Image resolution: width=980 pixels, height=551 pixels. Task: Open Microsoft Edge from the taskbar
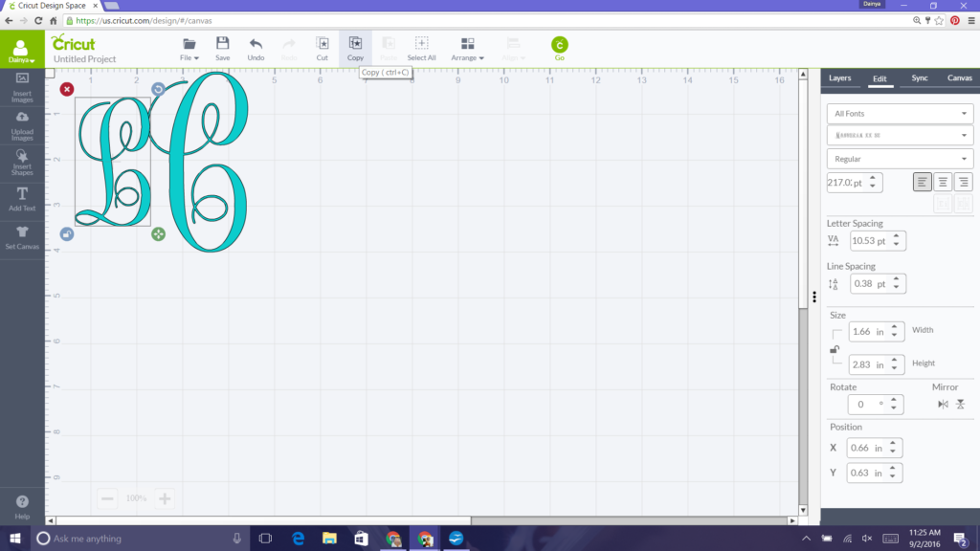(x=299, y=539)
